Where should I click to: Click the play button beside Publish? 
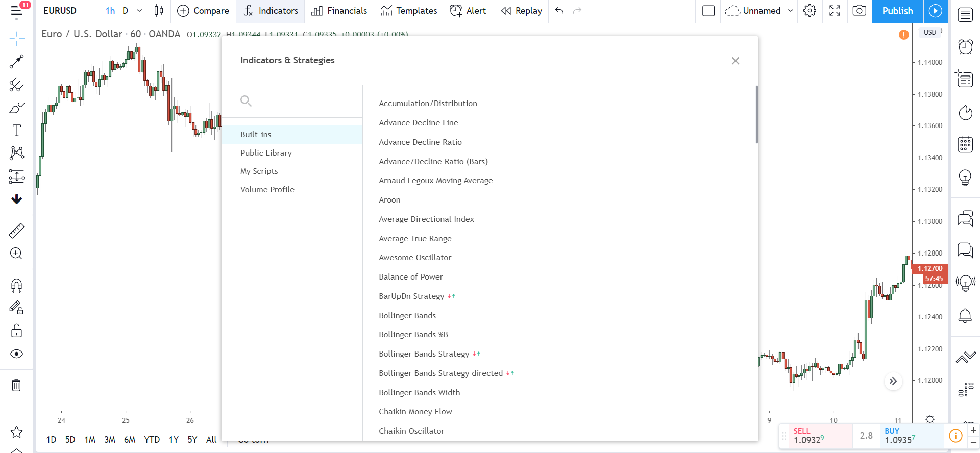936,11
